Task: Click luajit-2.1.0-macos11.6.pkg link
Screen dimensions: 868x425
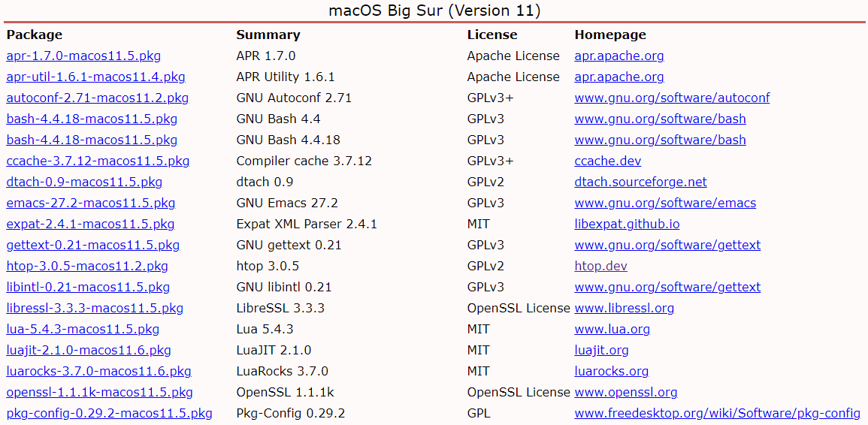Action: (89, 351)
